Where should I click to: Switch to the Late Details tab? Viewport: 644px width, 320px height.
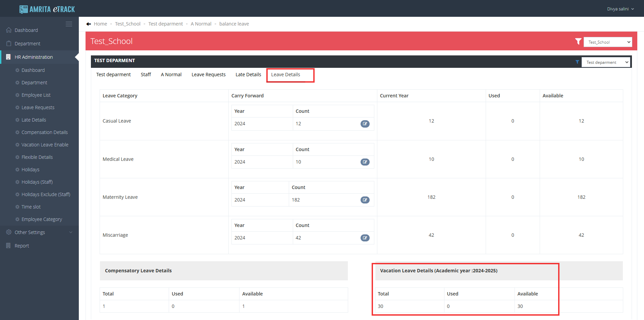(x=248, y=75)
